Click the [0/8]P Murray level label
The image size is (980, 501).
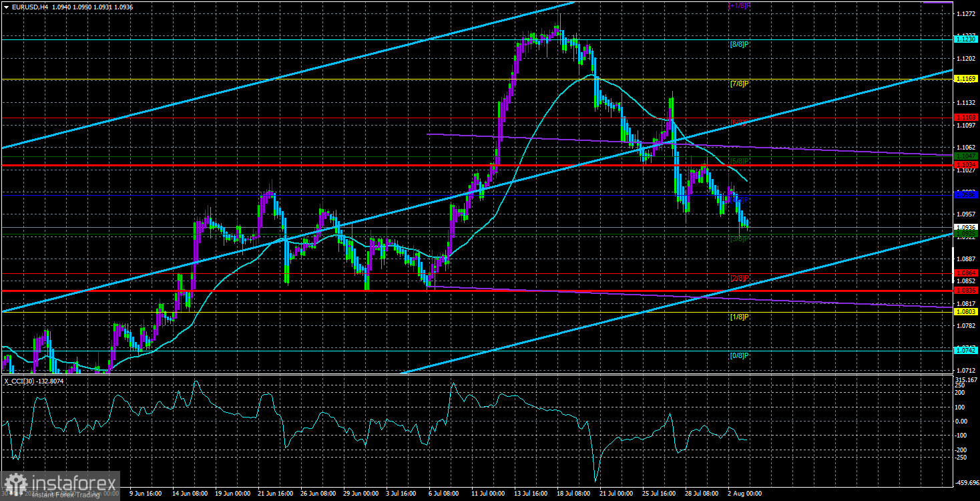(738, 355)
